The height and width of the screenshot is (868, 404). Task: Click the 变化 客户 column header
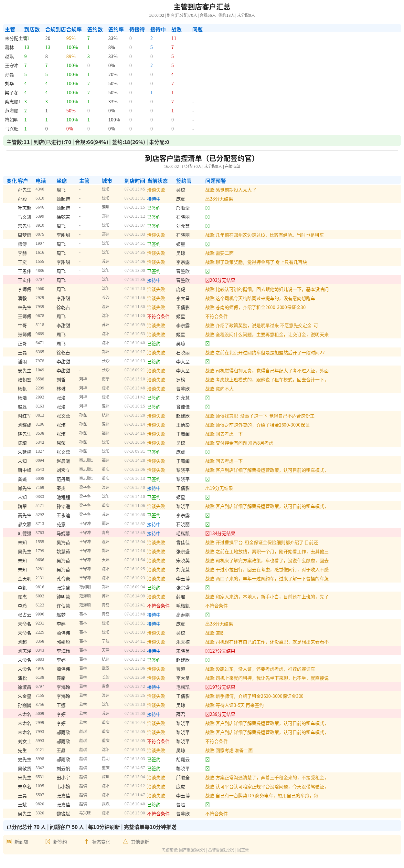(x=17, y=181)
